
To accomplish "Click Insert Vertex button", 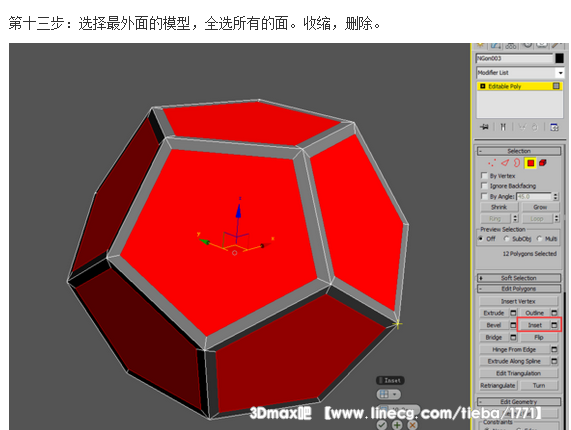I will tap(518, 301).
